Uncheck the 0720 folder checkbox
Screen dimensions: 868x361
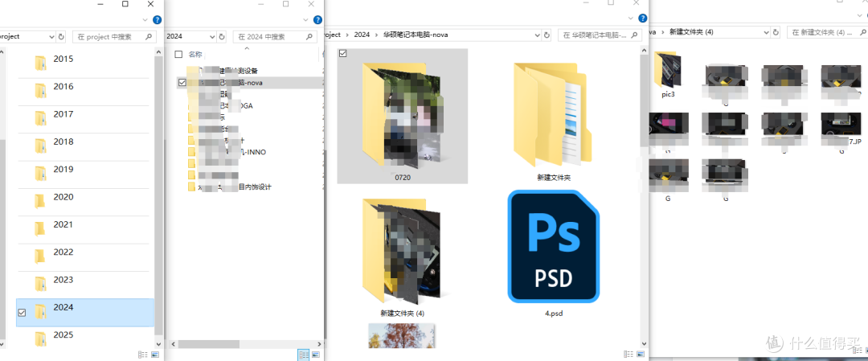342,54
